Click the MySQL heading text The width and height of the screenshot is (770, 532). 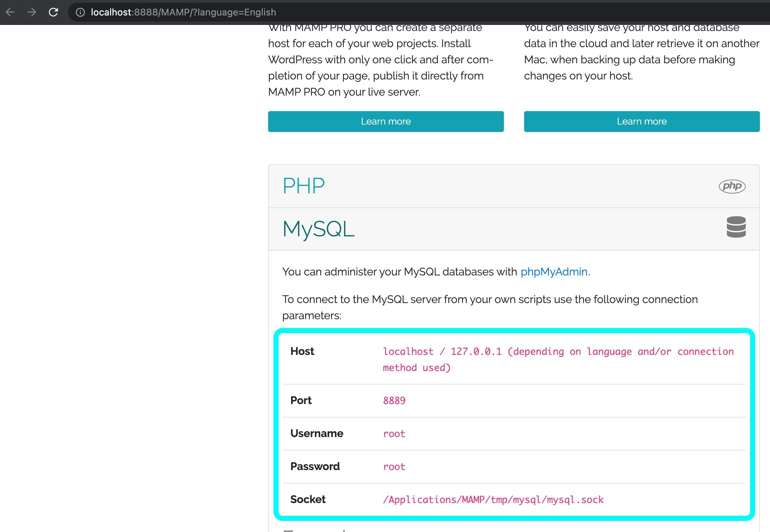point(318,229)
